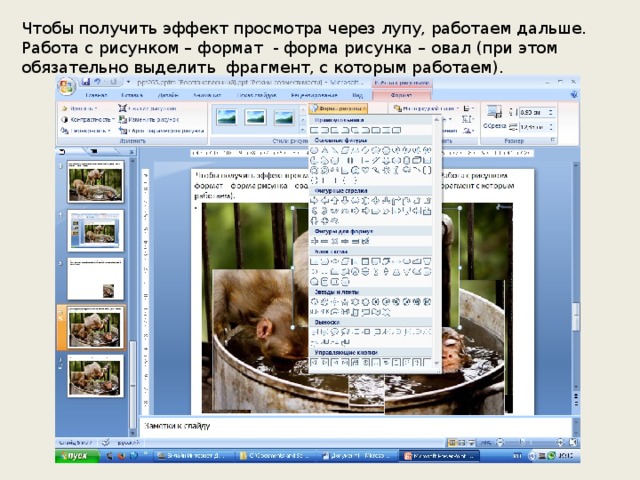Click the Save icon in quick access toolbar
Image resolution: width=640 pixels, height=480 pixels.
click(x=86, y=82)
